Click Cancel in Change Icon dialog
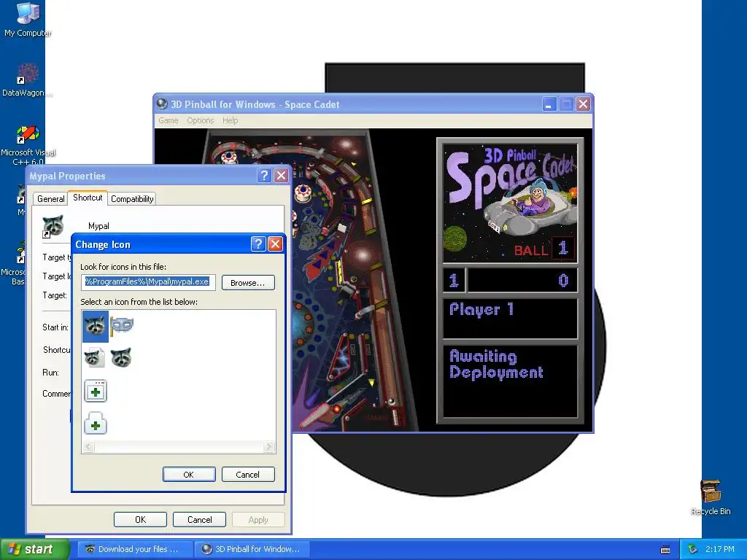 (248, 475)
